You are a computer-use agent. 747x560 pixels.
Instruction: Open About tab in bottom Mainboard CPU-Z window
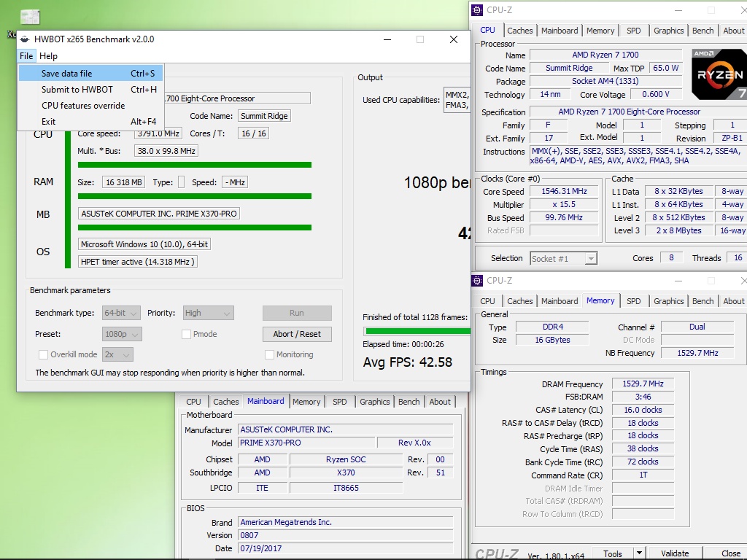pos(440,402)
